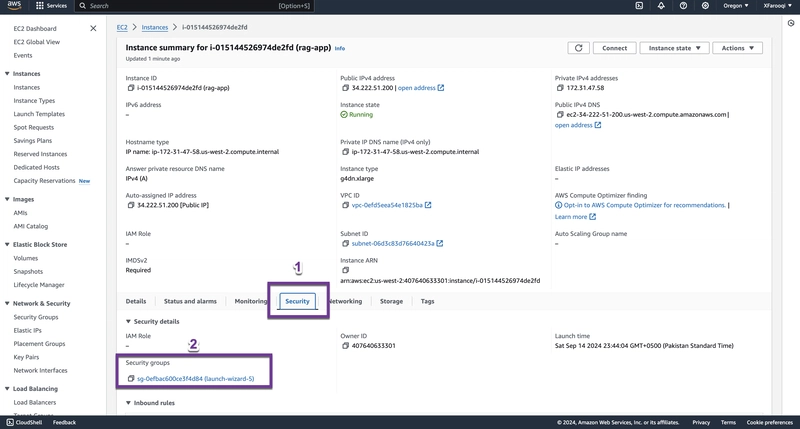Image resolution: width=800 pixels, height=429 pixels.
Task: Click the EC2 breadcrumb link
Action: tap(122, 28)
